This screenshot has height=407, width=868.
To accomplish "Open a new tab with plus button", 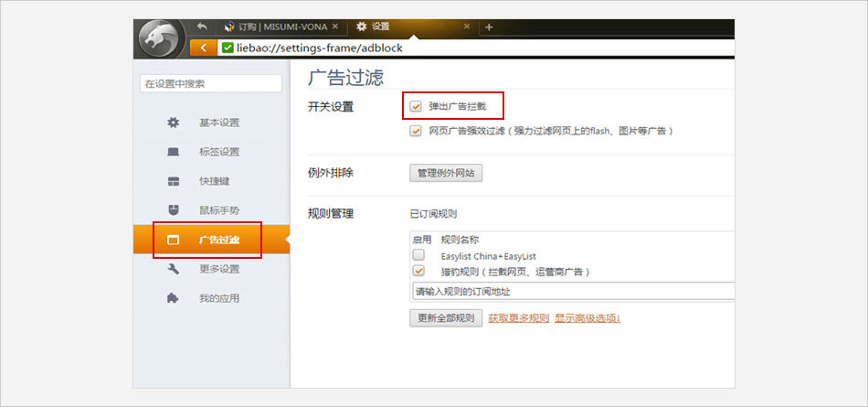I will pyautogui.click(x=489, y=27).
